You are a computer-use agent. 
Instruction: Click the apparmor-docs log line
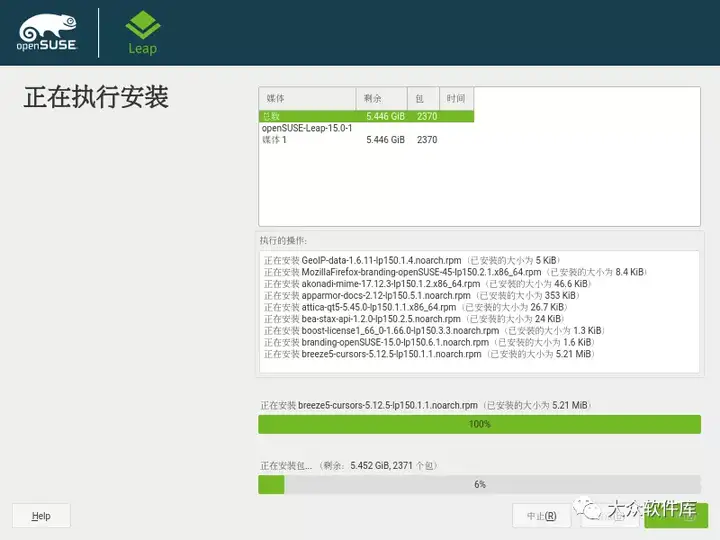coord(422,295)
